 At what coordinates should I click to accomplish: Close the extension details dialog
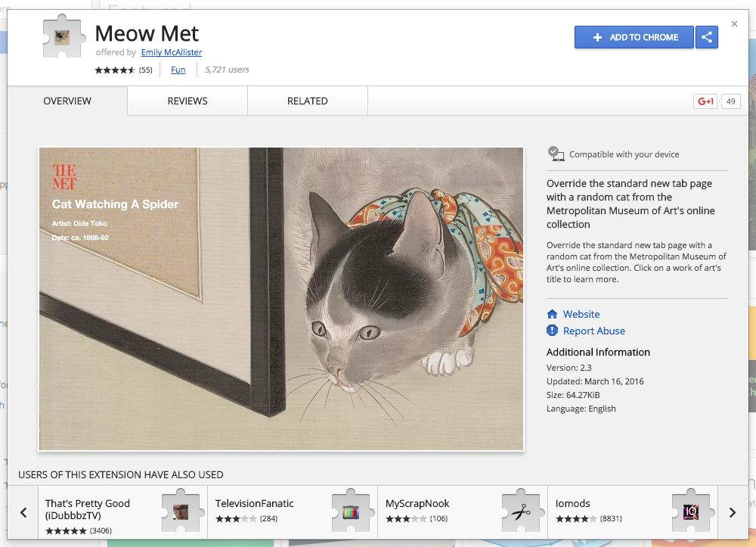point(734,23)
